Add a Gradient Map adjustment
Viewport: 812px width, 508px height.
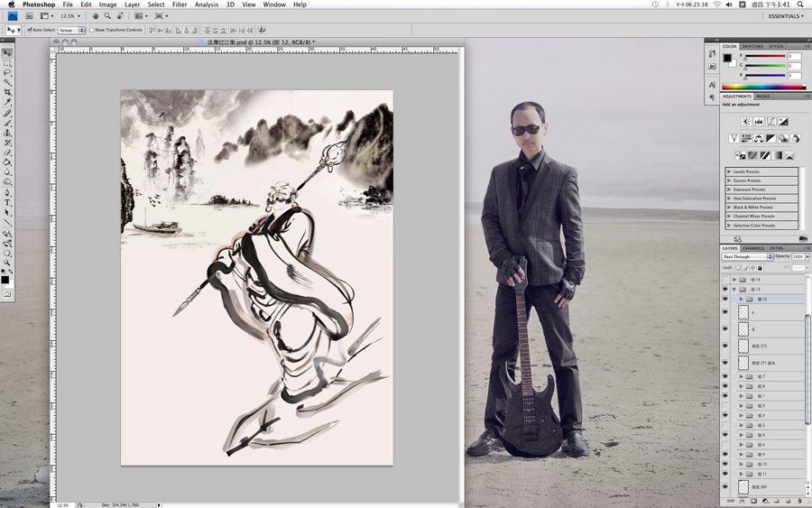coord(778,155)
